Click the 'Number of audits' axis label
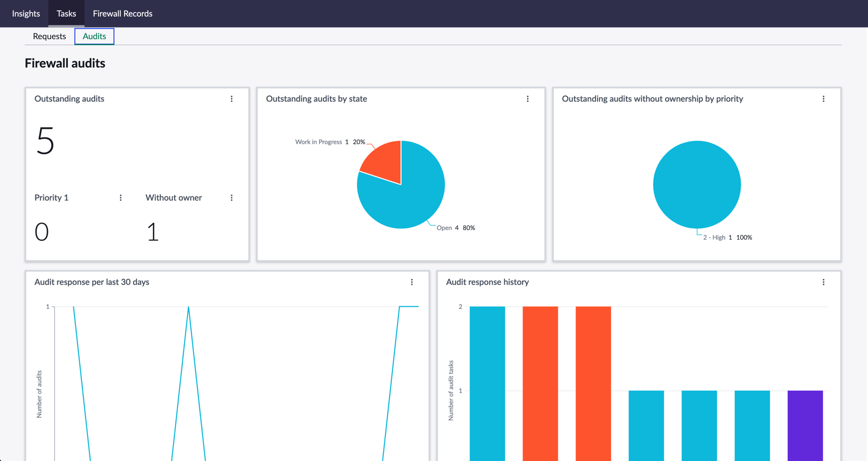 39,394
